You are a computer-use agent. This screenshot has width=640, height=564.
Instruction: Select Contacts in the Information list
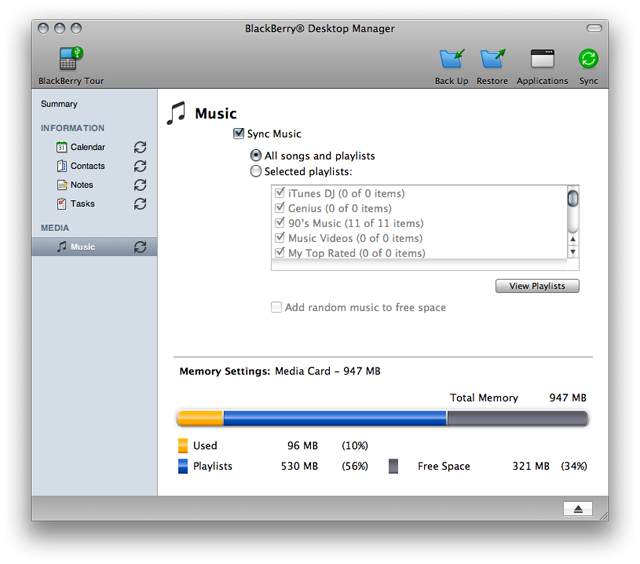point(87,166)
